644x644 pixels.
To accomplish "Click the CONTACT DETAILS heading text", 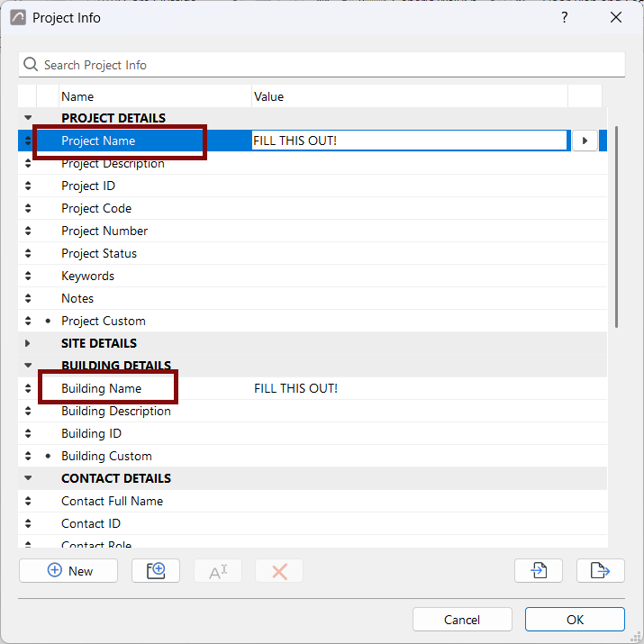I will coord(116,478).
